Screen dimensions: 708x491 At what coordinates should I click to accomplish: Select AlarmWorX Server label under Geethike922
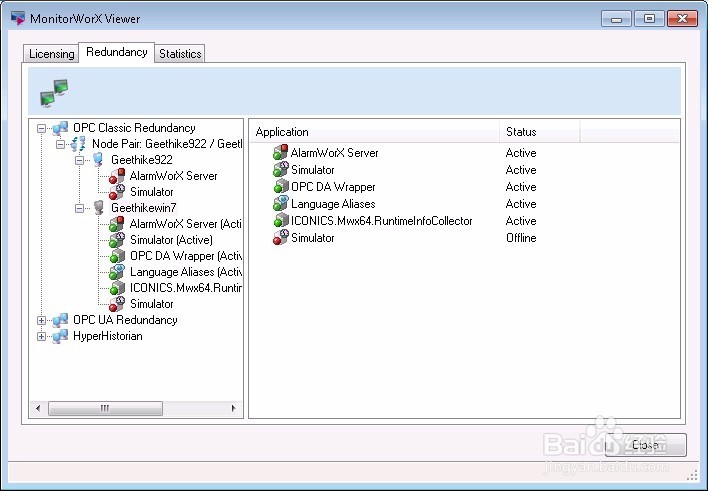(173, 176)
